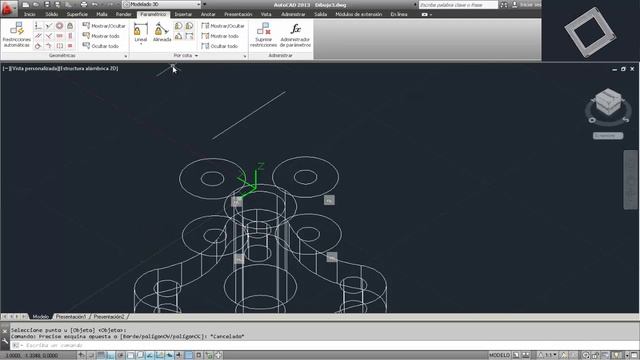Open the Presentación2 layout tab
The height and width of the screenshot is (360, 640).
pos(109,317)
